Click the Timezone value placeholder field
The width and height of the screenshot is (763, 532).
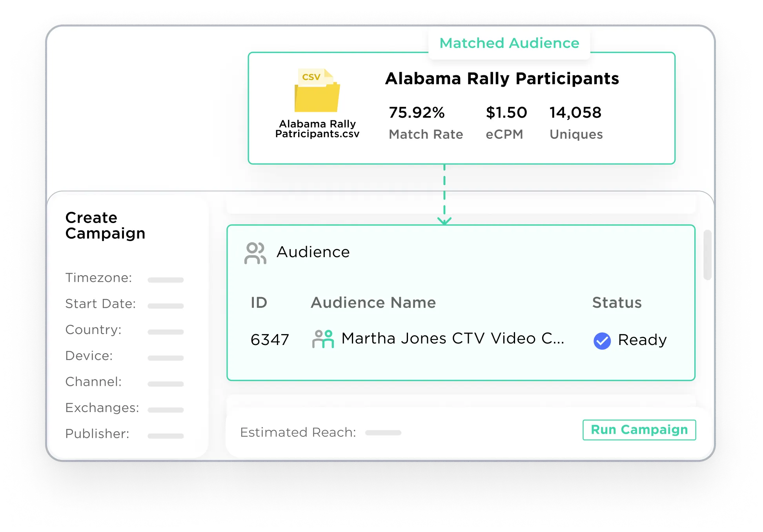point(166,280)
